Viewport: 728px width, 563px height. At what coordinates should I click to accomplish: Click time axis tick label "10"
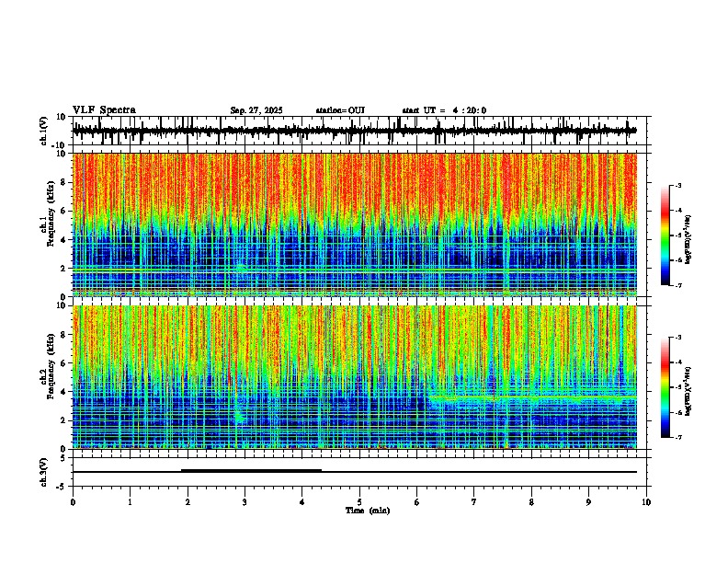tap(646, 502)
